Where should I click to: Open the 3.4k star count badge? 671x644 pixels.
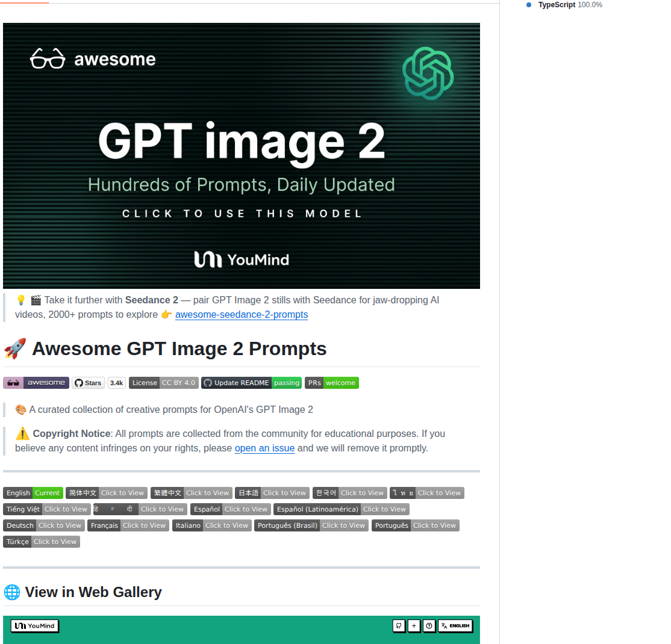click(116, 383)
